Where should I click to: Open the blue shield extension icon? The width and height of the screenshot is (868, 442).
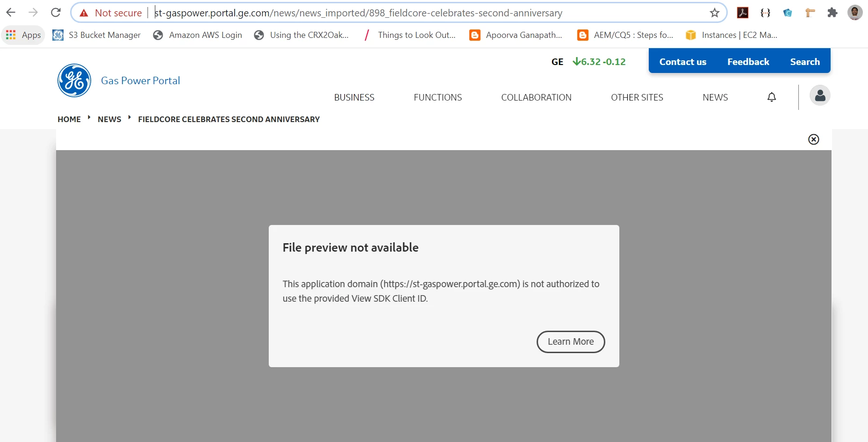tap(788, 13)
